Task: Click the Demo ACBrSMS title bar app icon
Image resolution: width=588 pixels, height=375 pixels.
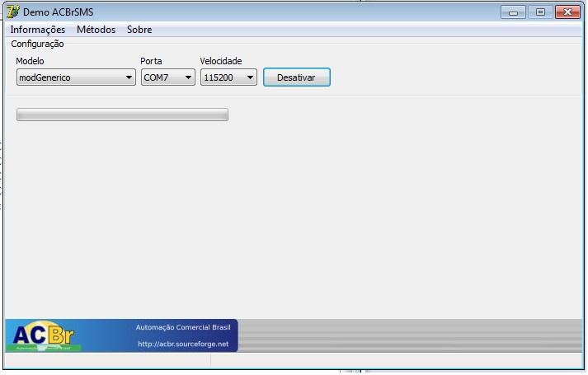Action: tap(13, 12)
